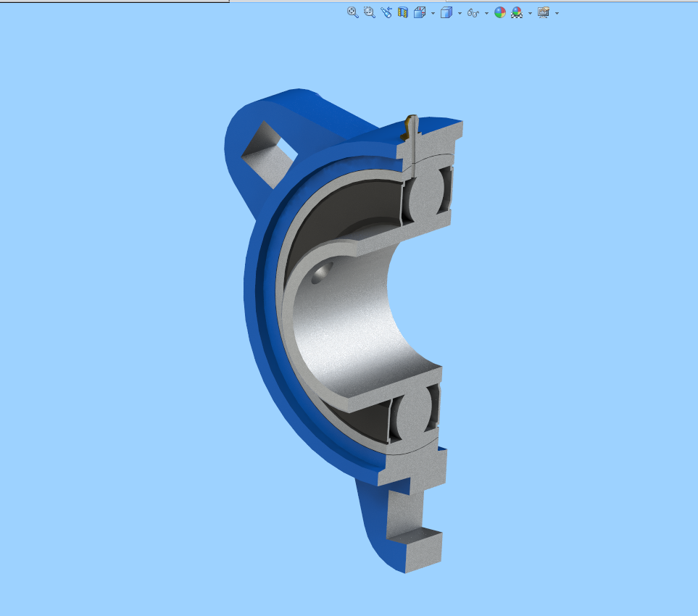
Task: Click the Previous View icon
Action: tap(386, 12)
